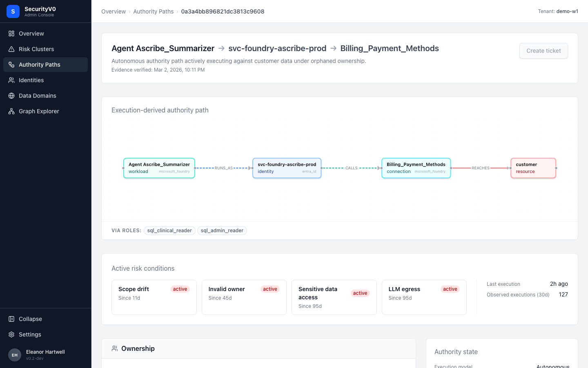Open Risk Clusters page
Image resolution: width=588 pixels, height=368 pixels.
pos(45,49)
